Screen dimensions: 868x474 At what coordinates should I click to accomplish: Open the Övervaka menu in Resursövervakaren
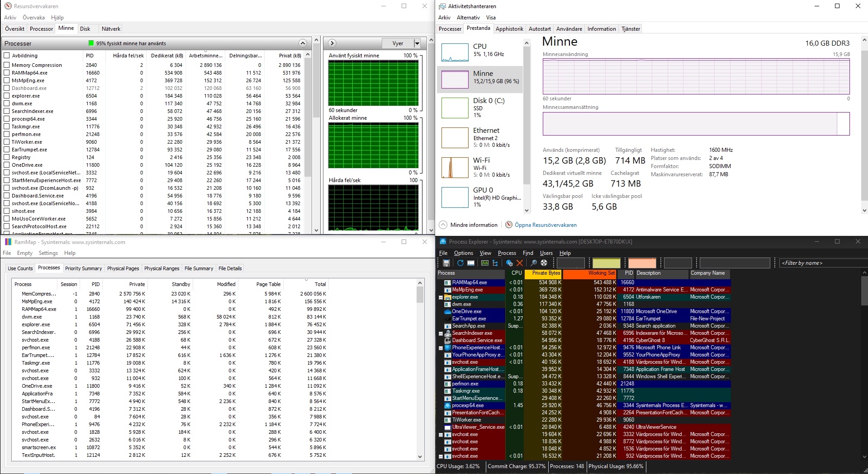click(34, 18)
